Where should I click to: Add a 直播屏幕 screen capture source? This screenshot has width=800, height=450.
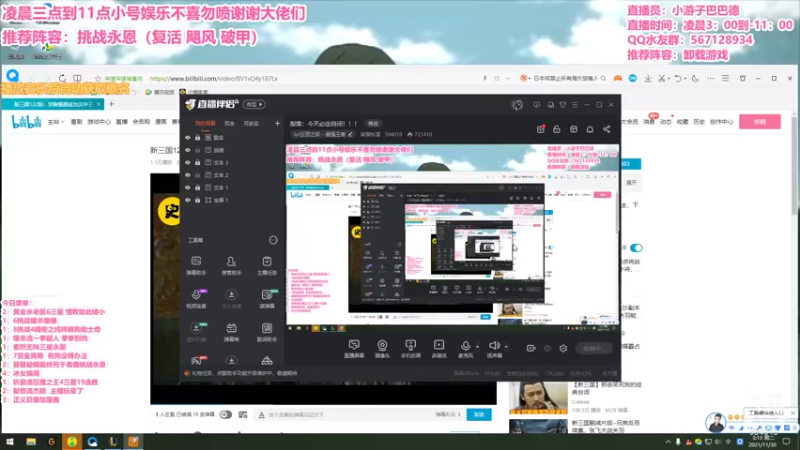(x=354, y=349)
